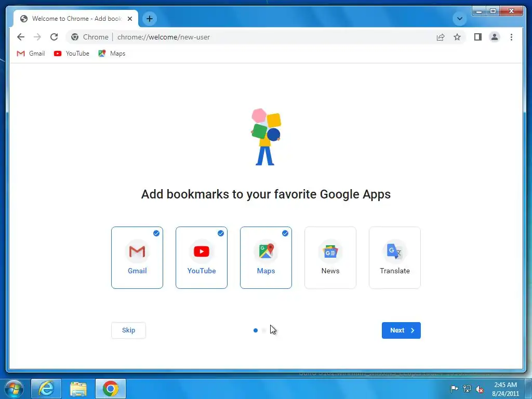Open the Windows Start menu
The height and width of the screenshot is (399, 532).
(x=14, y=389)
